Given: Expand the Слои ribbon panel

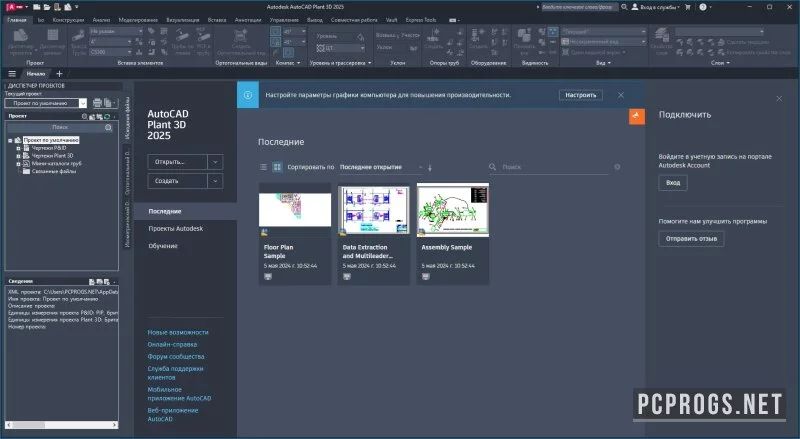Looking at the screenshot, I should click(x=720, y=63).
